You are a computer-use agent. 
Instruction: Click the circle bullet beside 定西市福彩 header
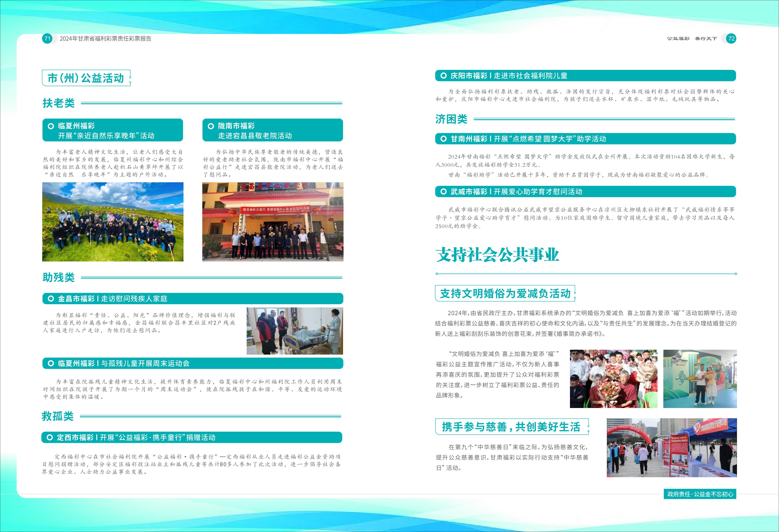pos(50,437)
